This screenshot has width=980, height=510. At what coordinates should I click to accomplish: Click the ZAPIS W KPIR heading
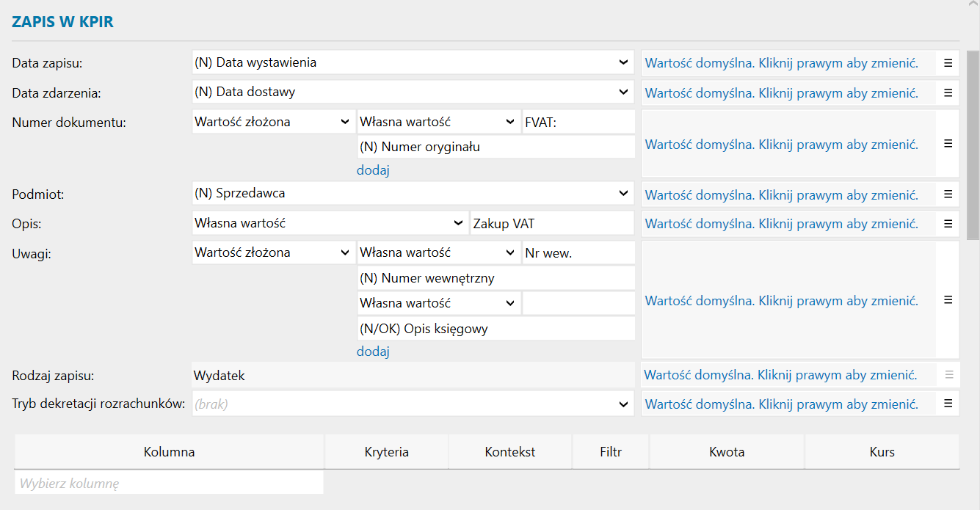click(x=63, y=22)
